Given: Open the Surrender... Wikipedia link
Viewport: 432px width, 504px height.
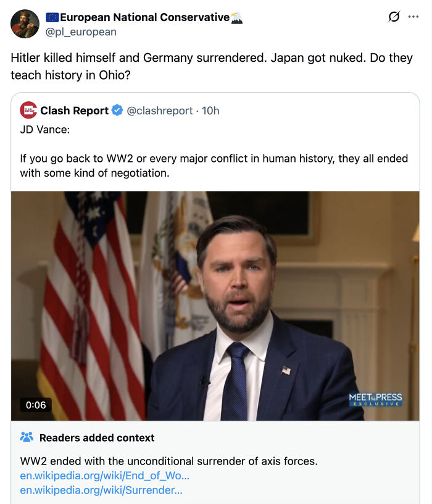Looking at the screenshot, I should coord(101,490).
